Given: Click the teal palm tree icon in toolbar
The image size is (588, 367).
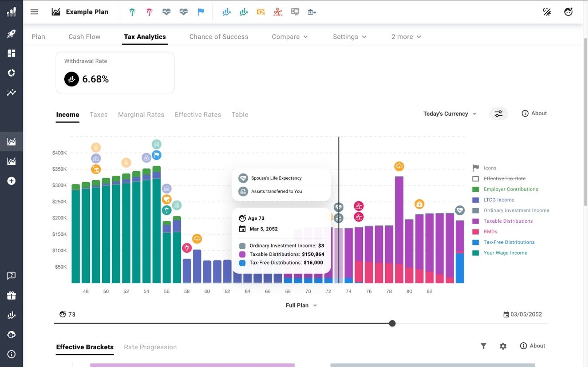Looking at the screenshot, I should (132, 12).
